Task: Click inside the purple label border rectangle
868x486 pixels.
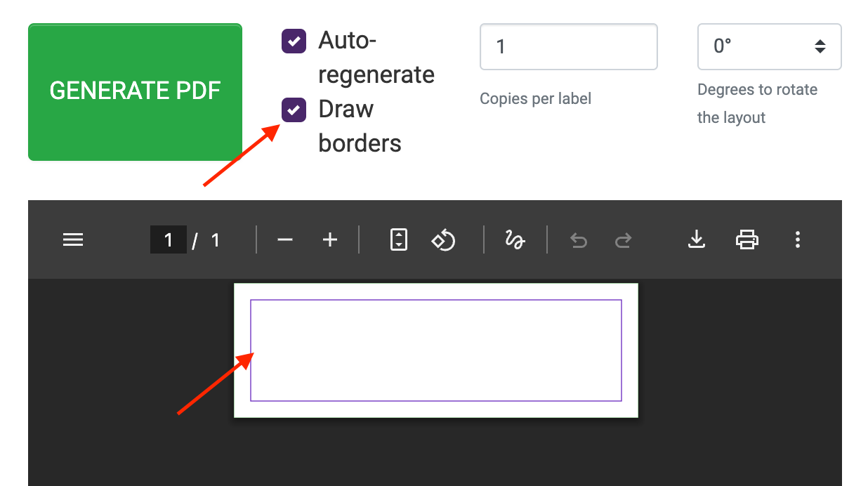Action: (x=435, y=350)
